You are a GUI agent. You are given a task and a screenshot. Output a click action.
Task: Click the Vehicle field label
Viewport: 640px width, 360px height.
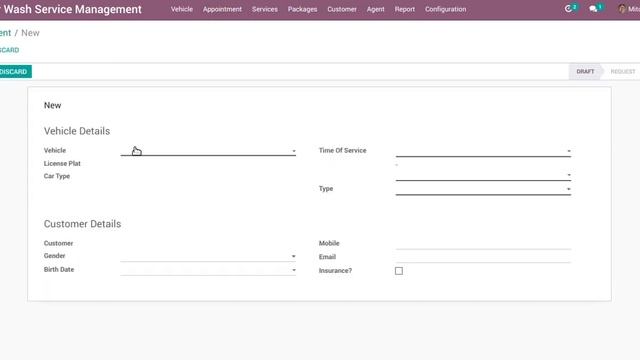tap(55, 150)
